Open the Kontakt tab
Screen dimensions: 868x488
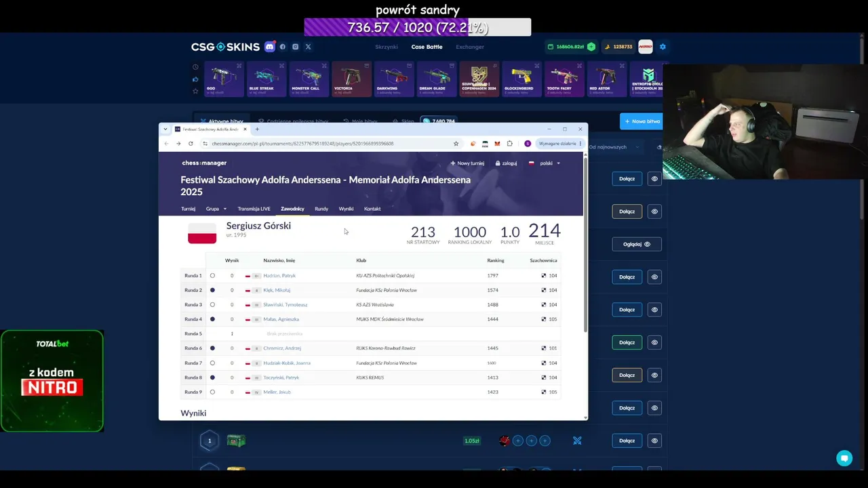[372, 209]
